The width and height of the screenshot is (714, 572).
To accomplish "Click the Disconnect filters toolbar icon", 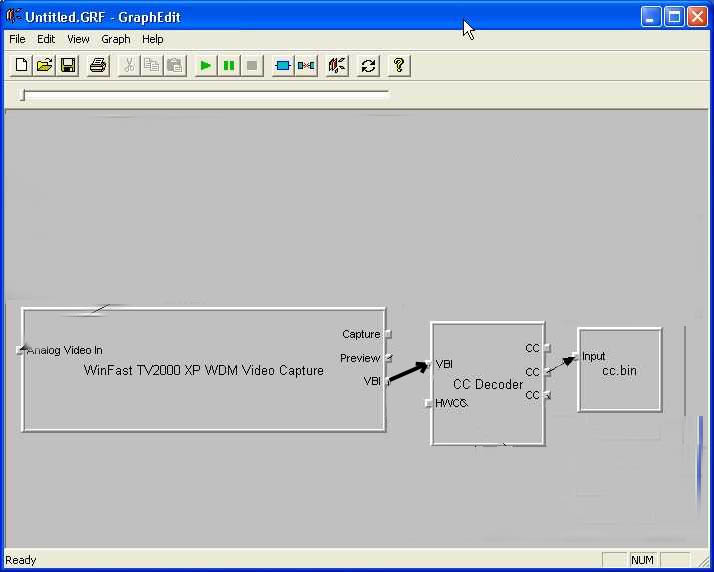I will [306, 66].
